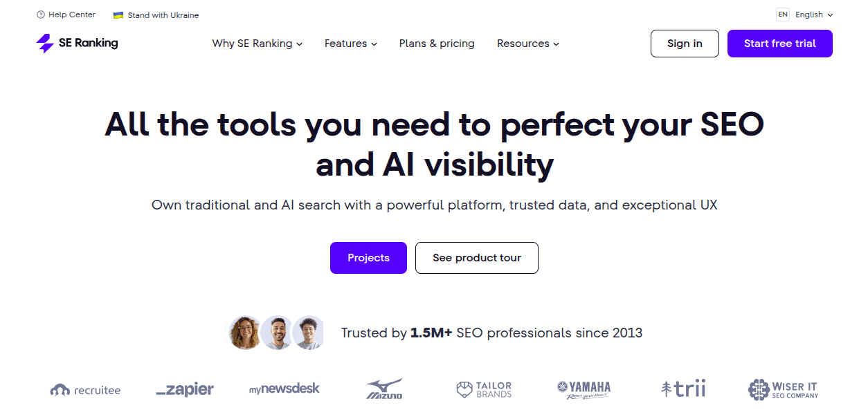Image resolution: width=868 pixels, height=419 pixels.
Task: Click the Tailor Brands logo
Action: [484, 389]
